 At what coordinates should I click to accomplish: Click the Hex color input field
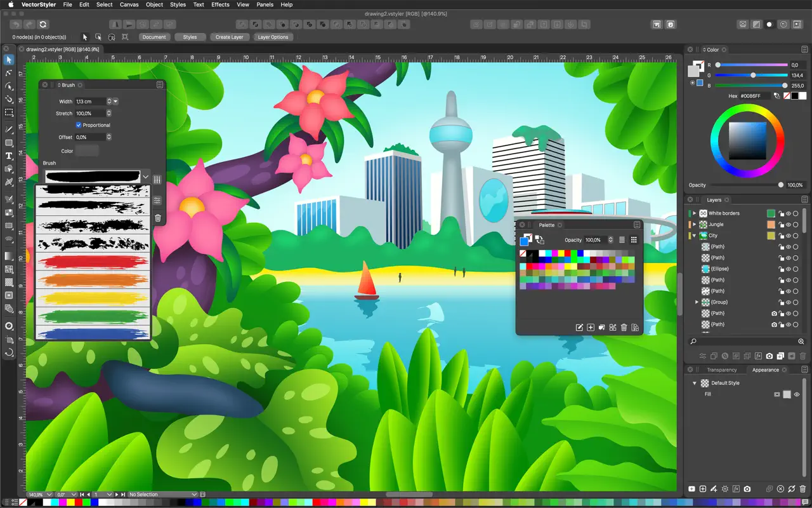pyautogui.click(x=755, y=96)
